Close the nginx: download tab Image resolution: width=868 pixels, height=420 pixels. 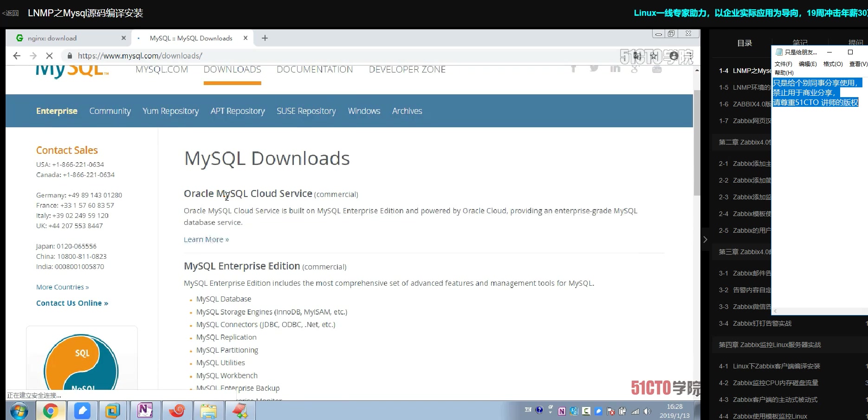(x=123, y=38)
